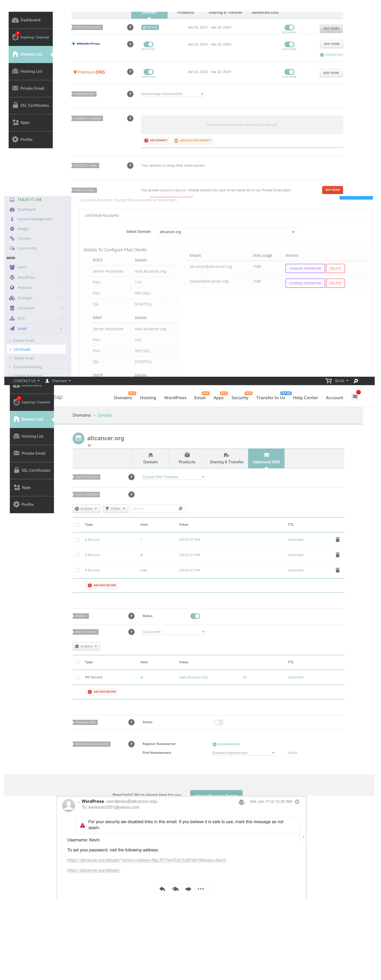
Task: Switch to the Products tab with box icon
Action: click(187, 458)
